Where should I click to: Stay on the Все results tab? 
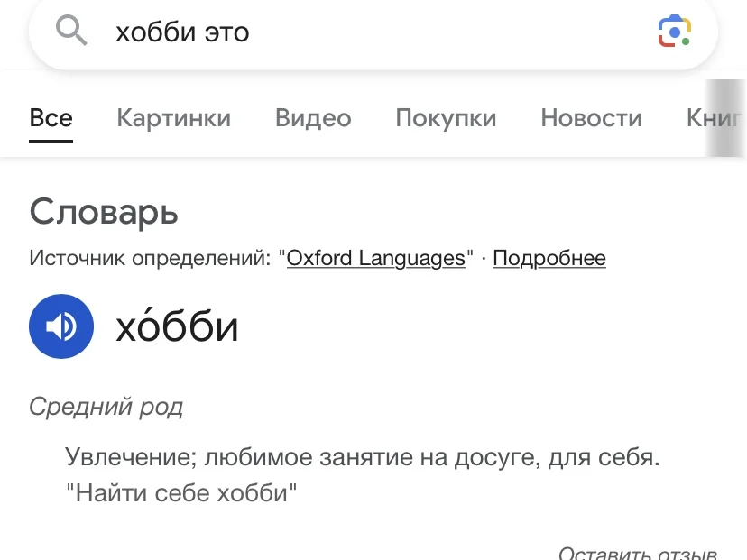point(51,117)
